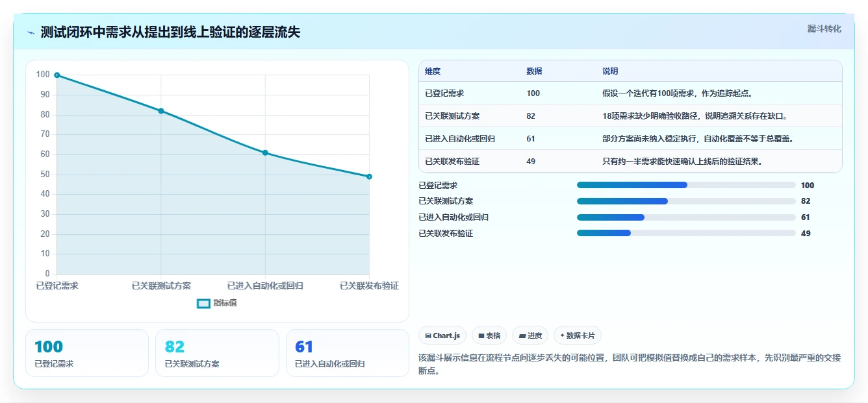
Task: Click the 已关联发布验证 x-axis label on chart
Action: [369, 286]
